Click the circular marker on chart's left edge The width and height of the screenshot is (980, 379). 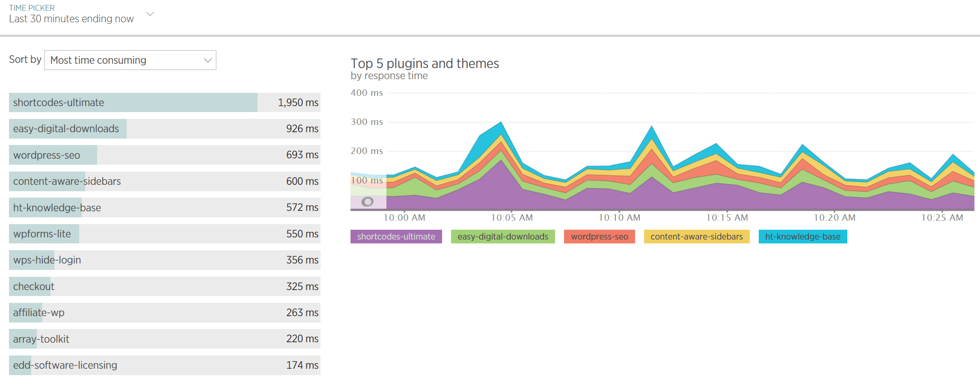[x=367, y=201]
